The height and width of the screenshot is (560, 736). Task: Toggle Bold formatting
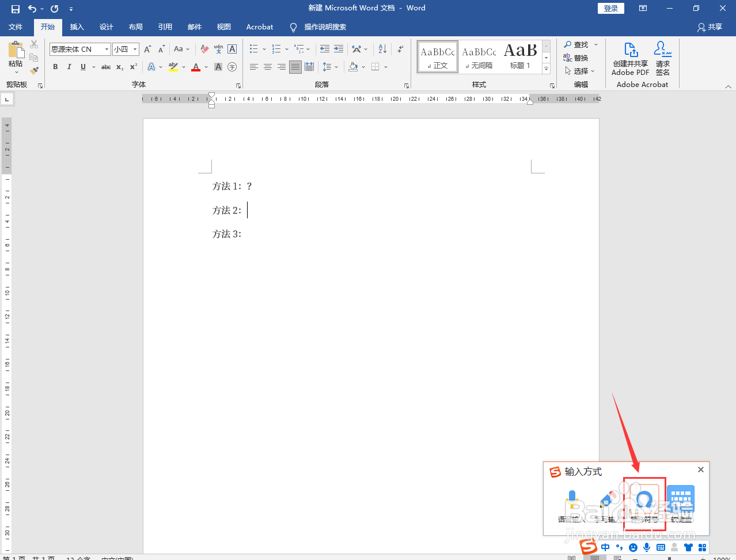tap(55, 67)
